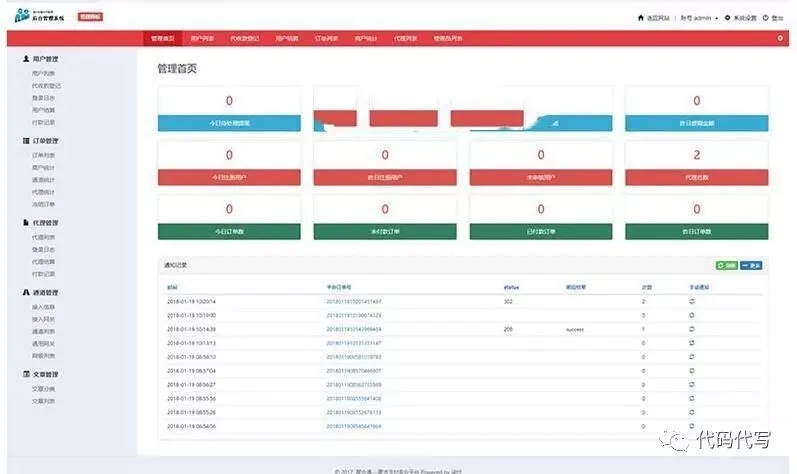Click resend icon in the 08:55:26 row

tap(692, 412)
